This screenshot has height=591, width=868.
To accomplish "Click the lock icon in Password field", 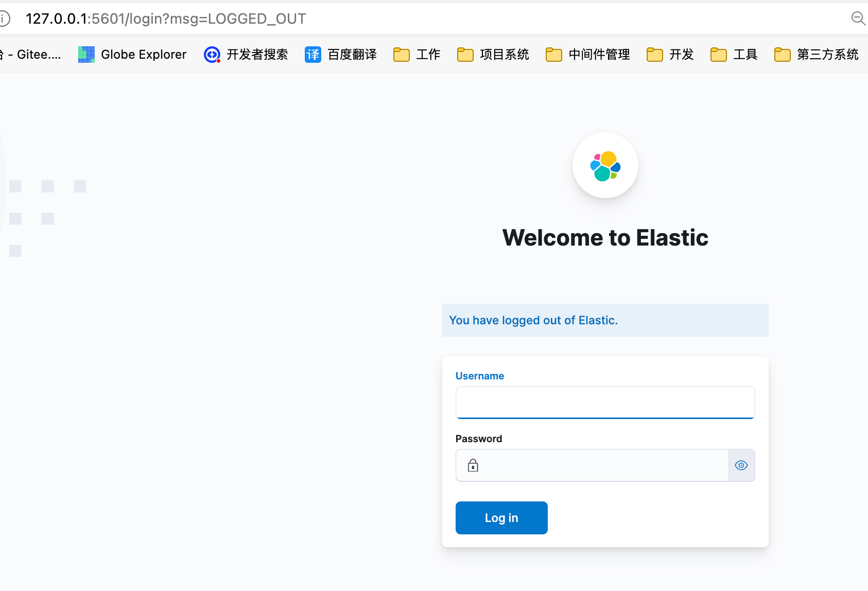I will (x=473, y=465).
